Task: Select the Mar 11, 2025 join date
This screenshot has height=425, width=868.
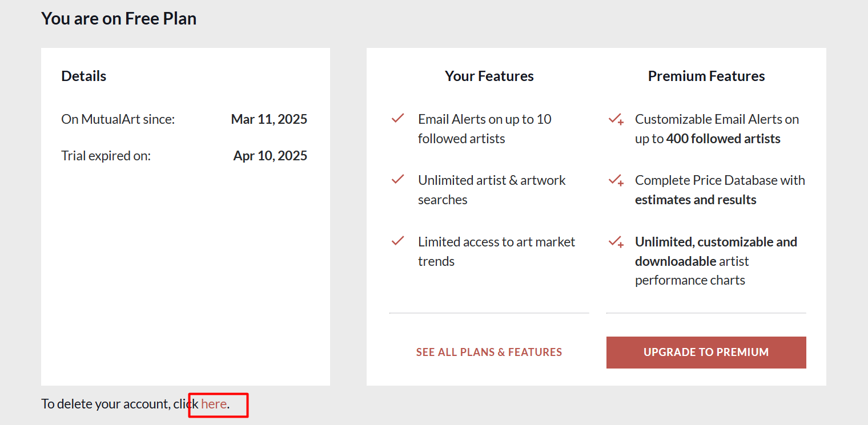Action: click(269, 119)
